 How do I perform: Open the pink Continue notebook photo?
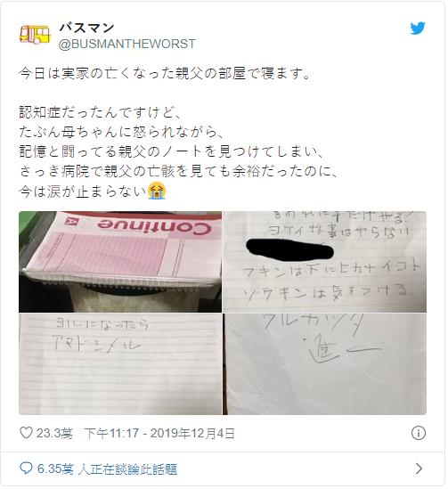(120, 262)
